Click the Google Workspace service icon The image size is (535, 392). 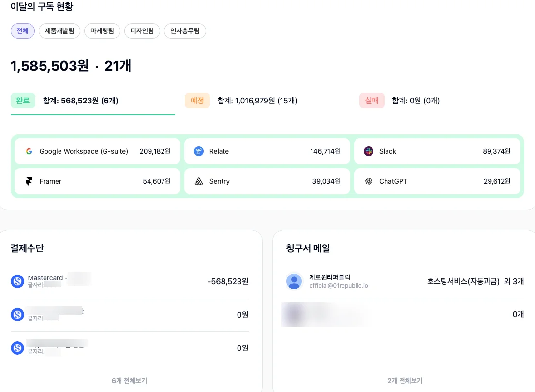click(30, 151)
